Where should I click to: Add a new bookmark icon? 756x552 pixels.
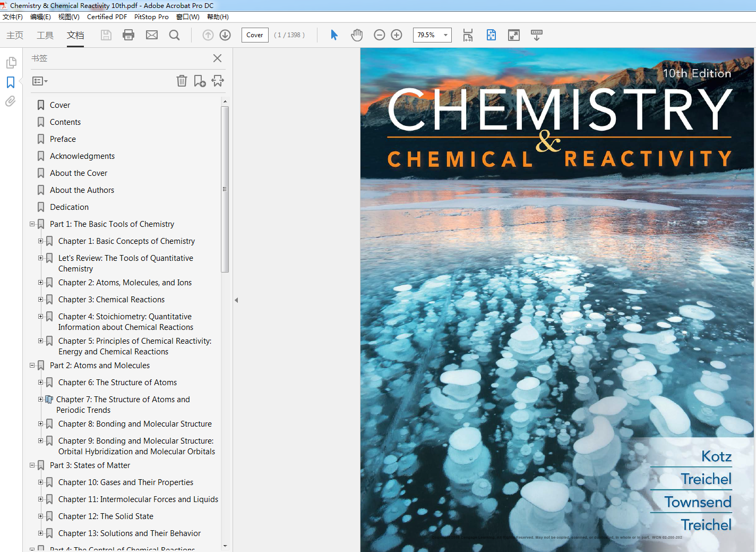click(x=200, y=81)
